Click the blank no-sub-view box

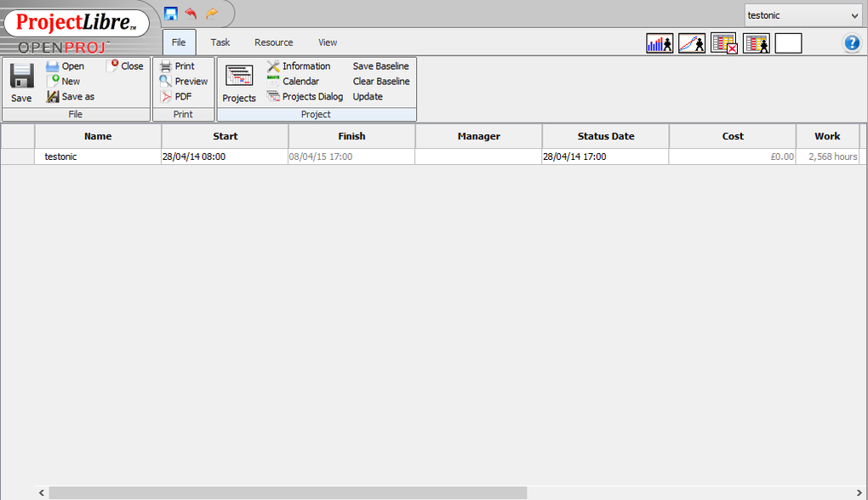tap(788, 43)
